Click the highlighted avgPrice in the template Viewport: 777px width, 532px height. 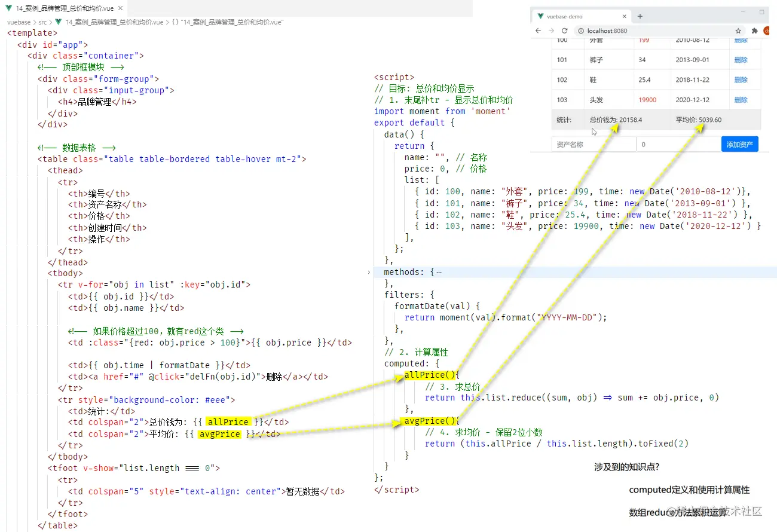pos(219,434)
